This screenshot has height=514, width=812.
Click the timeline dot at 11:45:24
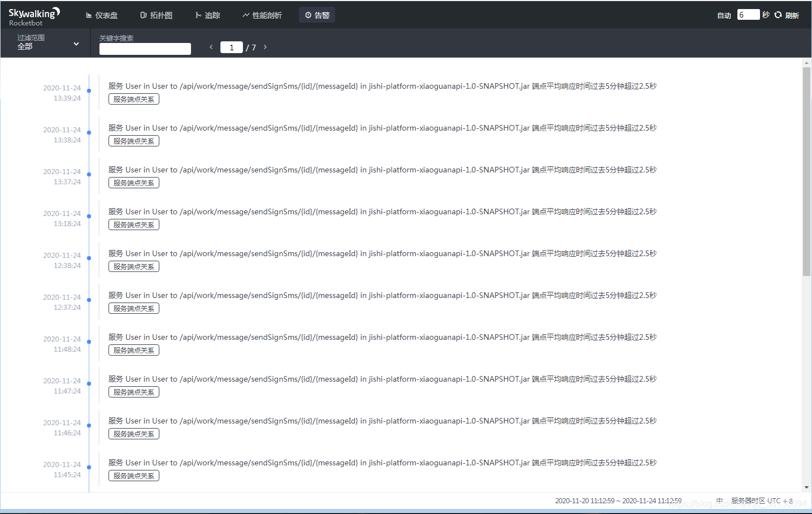coord(89,467)
